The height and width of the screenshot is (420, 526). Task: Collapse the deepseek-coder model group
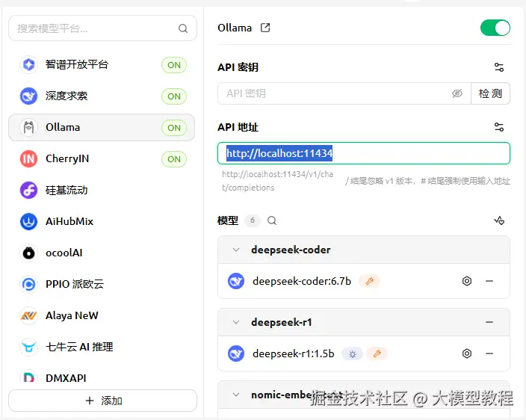click(236, 250)
